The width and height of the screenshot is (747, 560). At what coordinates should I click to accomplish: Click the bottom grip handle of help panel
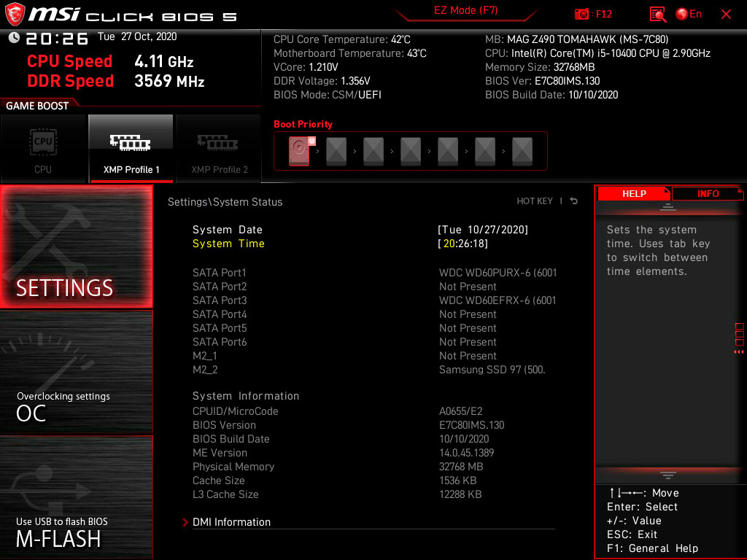pyautogui.click(x=668, y=475)
